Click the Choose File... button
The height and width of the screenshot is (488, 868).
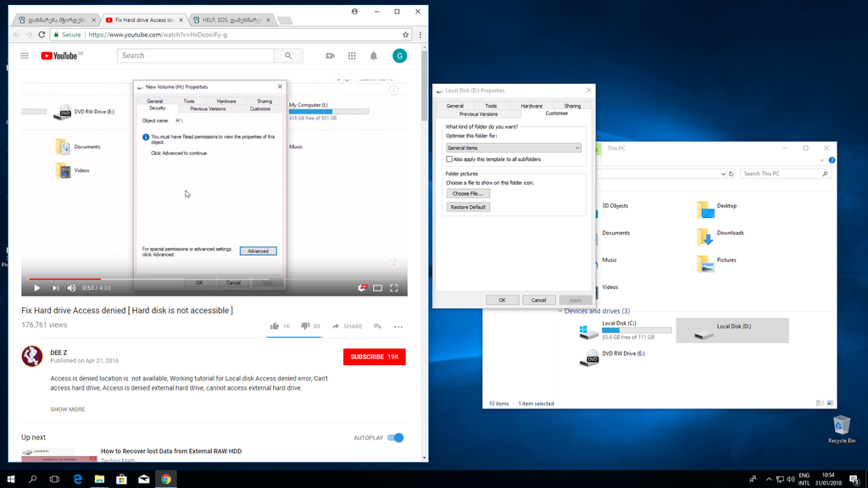point(468,194)
